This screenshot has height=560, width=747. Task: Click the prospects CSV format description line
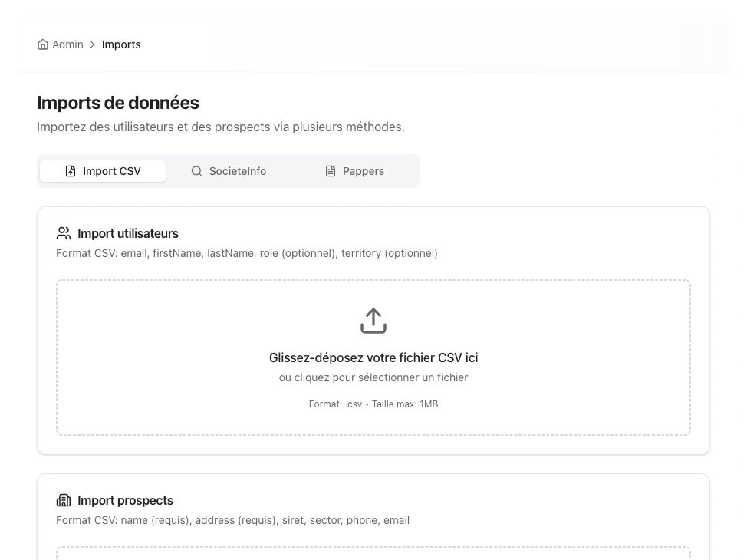233,520
